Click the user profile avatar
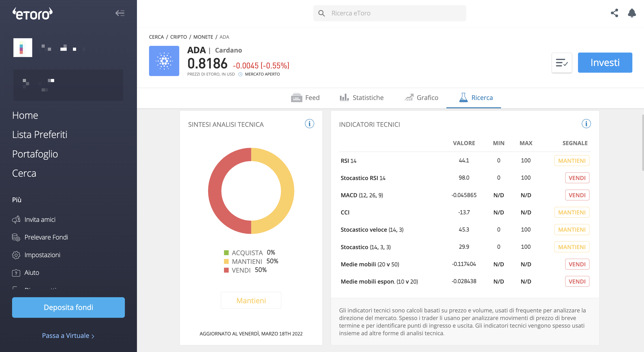The height and width of the screenshot is (352, 644). 23,47
